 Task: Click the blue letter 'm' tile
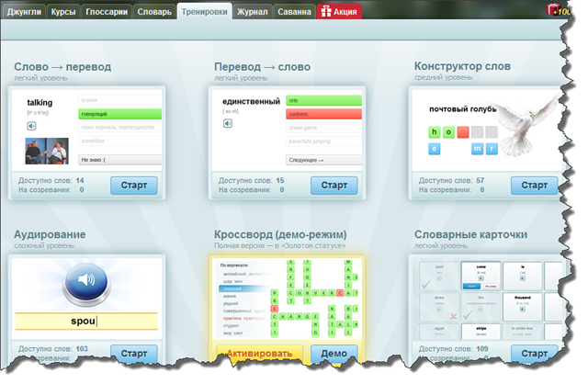pos(475,147)
